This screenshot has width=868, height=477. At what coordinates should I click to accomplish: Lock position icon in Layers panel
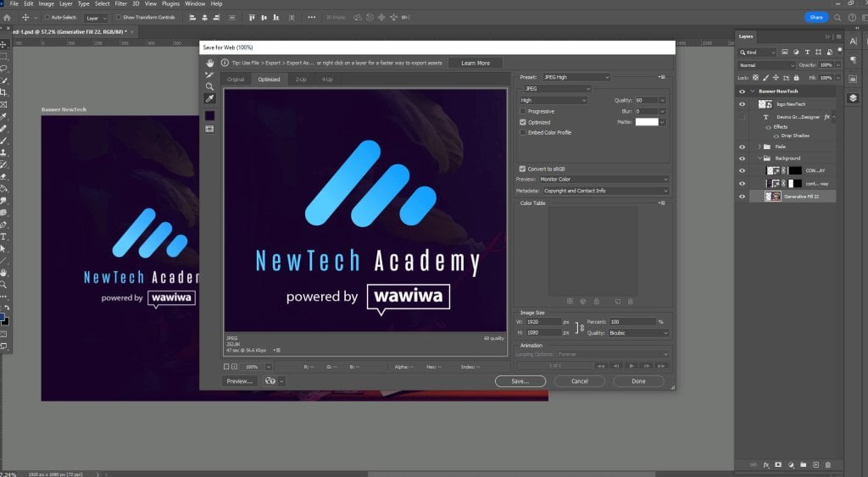[776, 77]
